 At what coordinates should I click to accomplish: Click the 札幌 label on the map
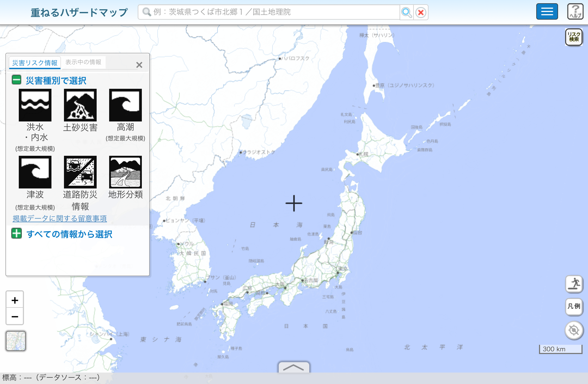364,154
